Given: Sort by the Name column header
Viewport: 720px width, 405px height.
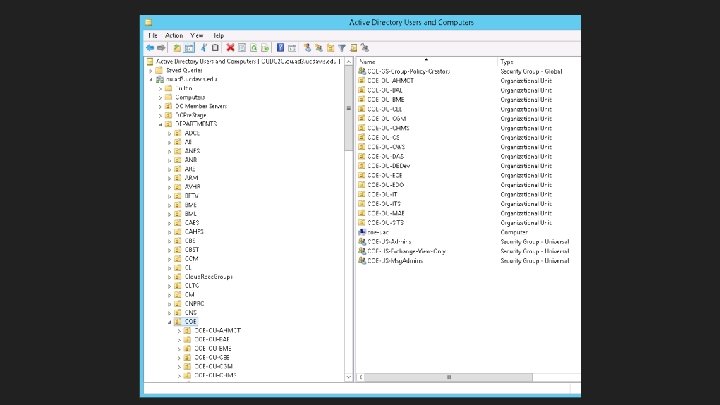Looking at the screenshot, I should 427,62.
